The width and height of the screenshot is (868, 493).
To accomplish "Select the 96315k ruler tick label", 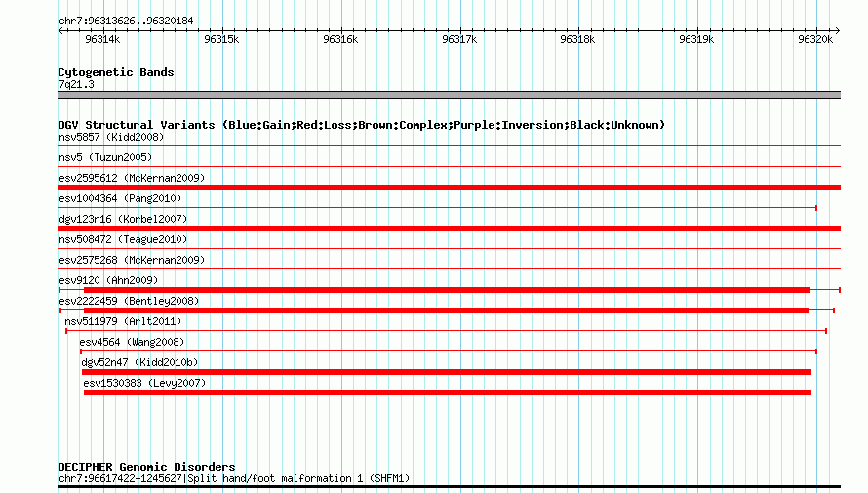I will tap(221, 39).
